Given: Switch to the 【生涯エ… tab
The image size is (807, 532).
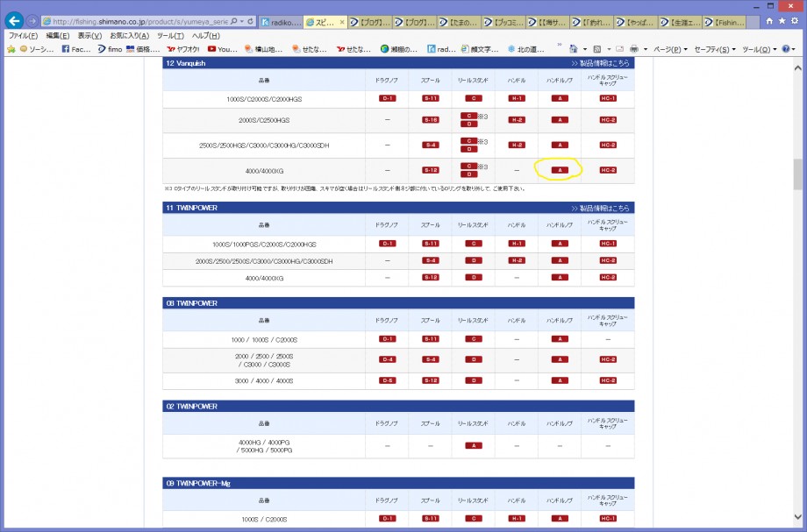Looking at the screenshot, I should (681, 22).
